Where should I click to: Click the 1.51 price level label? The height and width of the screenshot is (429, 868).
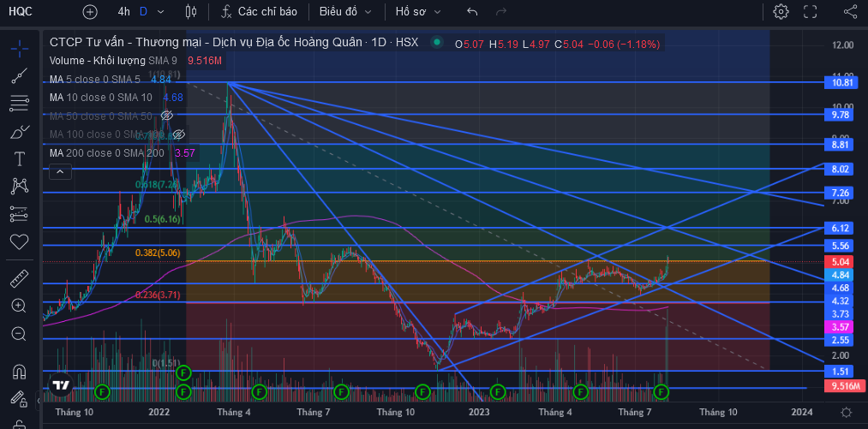[841, 371]
